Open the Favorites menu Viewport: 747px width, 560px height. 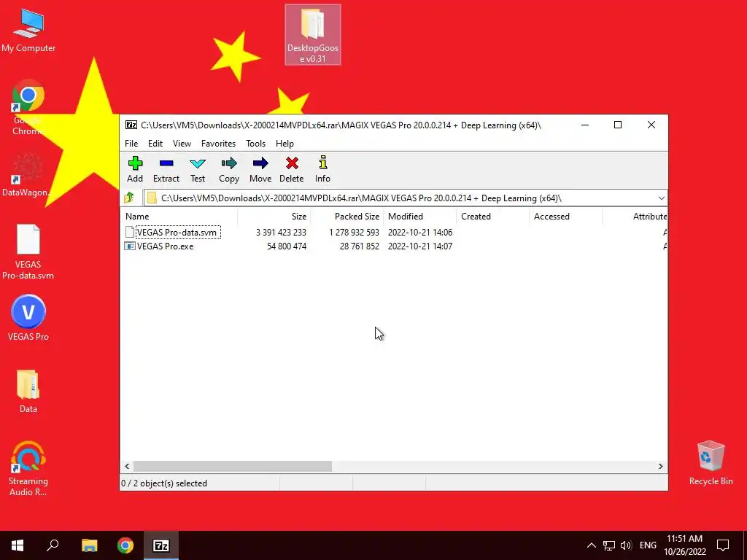tap(218, 144)
